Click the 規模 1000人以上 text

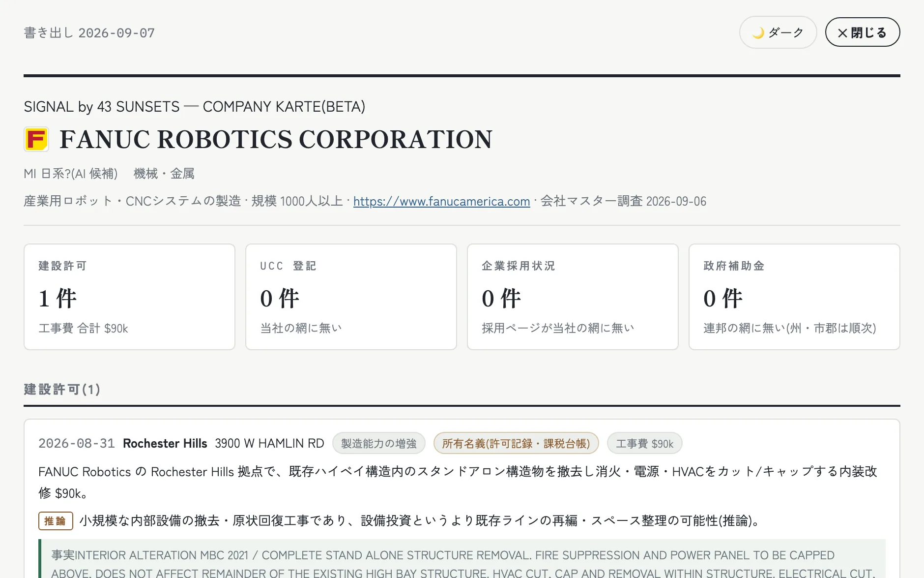point(297,201)
